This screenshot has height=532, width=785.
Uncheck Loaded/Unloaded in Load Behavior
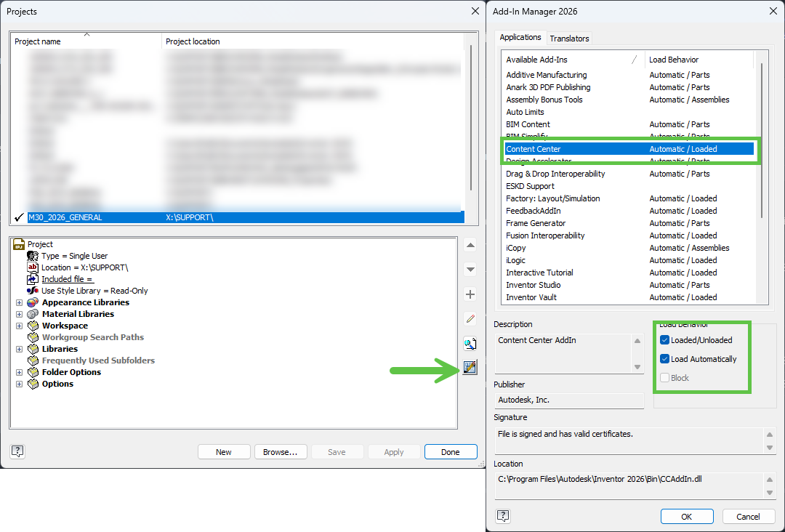[664, 339]
